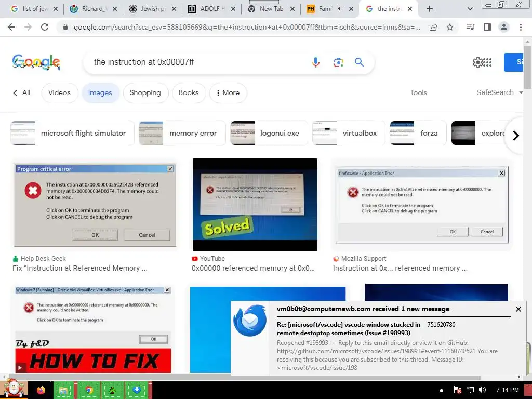Open the file manager on the taskbar
Screen dimensions: 532x399
[63, 390]
